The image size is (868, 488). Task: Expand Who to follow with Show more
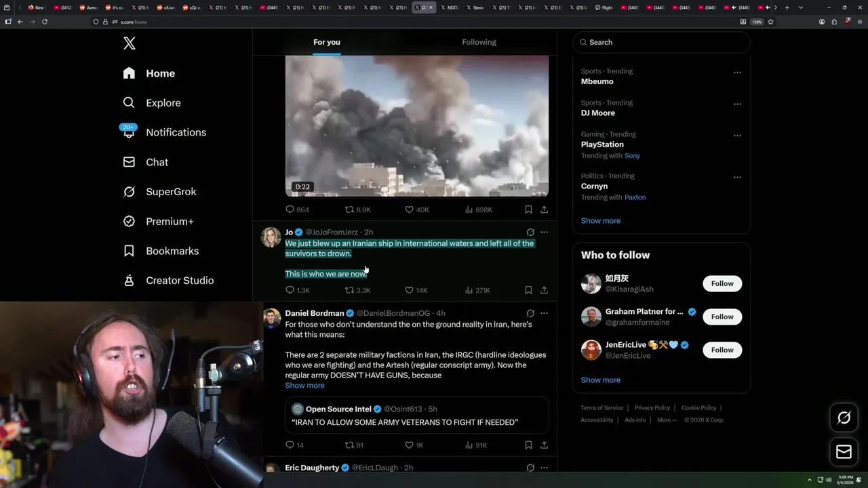pos(600,380)
